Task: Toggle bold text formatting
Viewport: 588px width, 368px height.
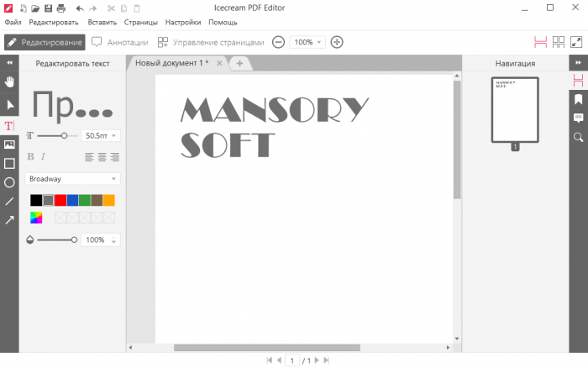Action: point(31,157)
